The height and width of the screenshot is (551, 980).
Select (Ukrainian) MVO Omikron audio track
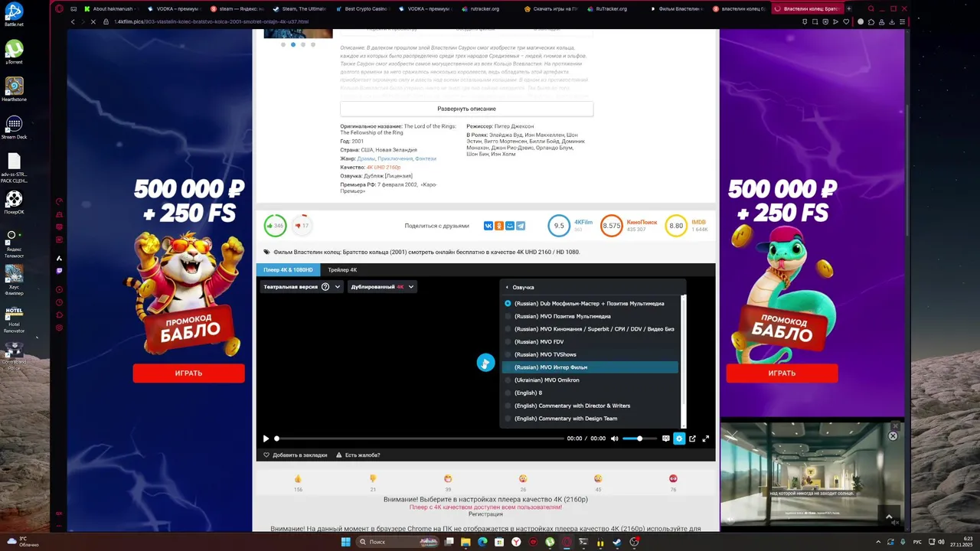coord(590,380)
